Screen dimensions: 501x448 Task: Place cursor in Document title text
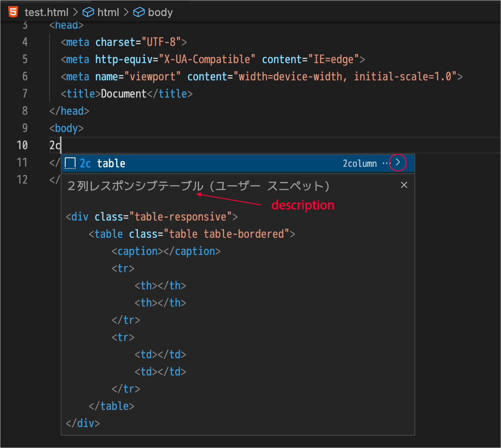tap(124, 94)
